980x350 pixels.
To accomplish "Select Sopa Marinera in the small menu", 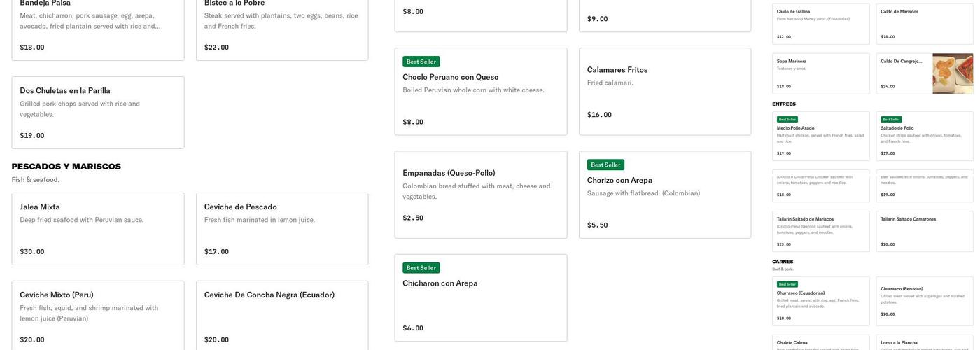I will tap(821, 73).
